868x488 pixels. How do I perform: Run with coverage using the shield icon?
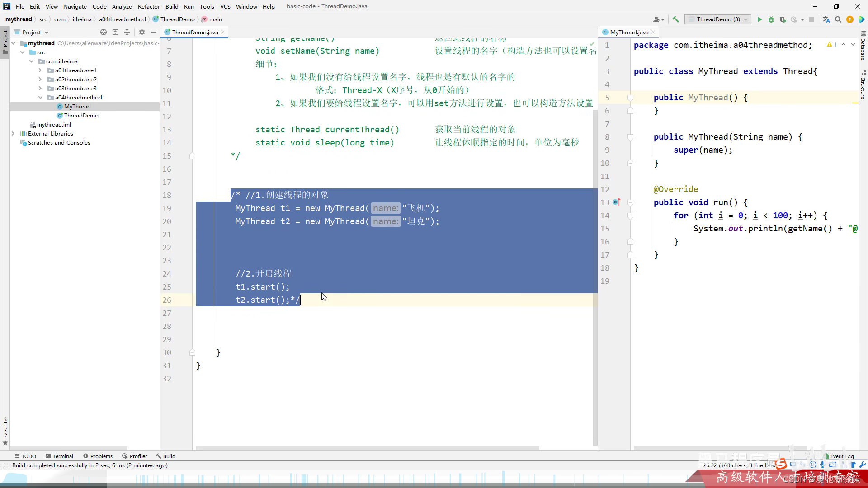coord(783,19)
